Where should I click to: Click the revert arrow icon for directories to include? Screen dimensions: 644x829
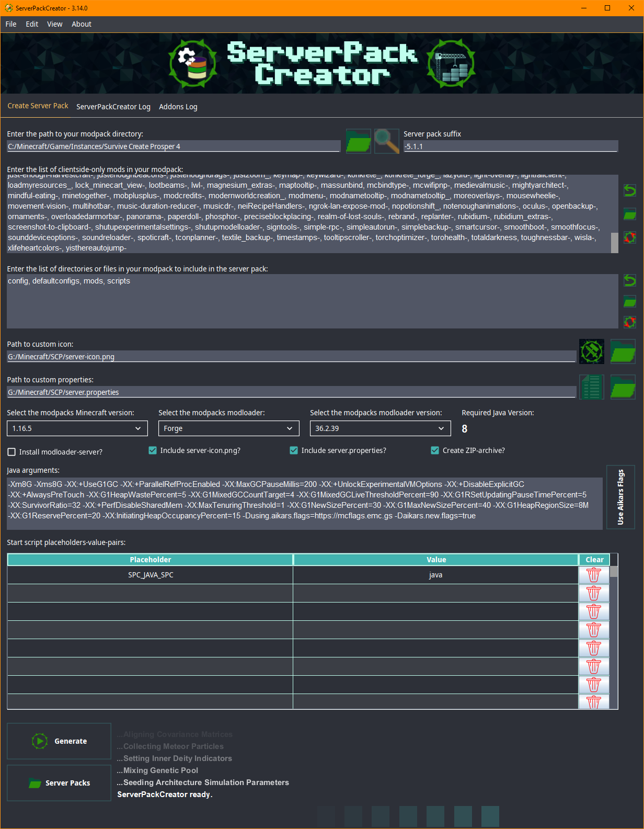click(630, 281)
